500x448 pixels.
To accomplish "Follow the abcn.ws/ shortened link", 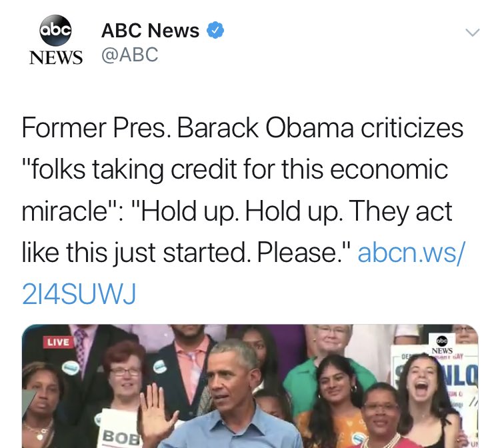I will (x=412, y=252).
